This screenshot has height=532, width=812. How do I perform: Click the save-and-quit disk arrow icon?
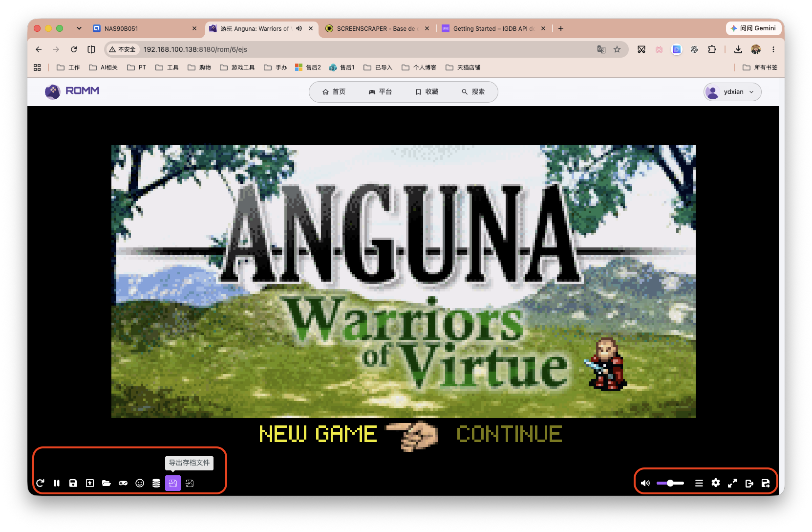[766, 483]
